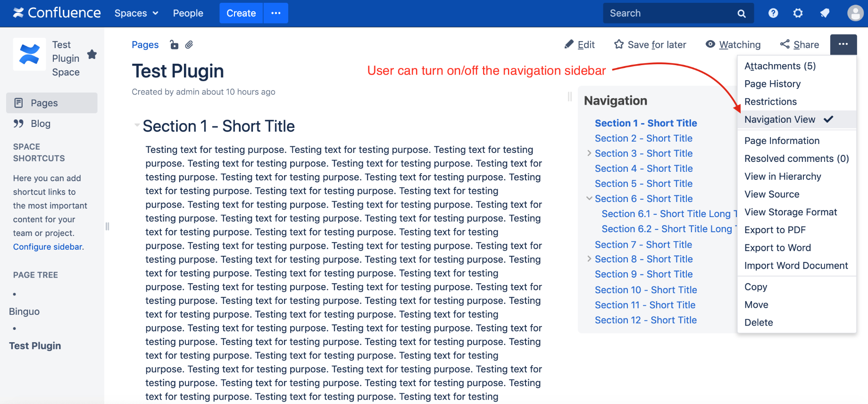This screenshot has height=404, width=868.
Task: Open Pages in the space sidebar
Action: pos(52,103)
